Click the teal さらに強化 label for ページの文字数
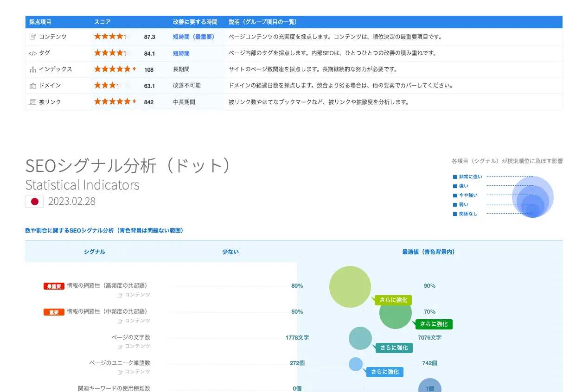This screenshot has width=582, height=392. [x=394, y=348]
